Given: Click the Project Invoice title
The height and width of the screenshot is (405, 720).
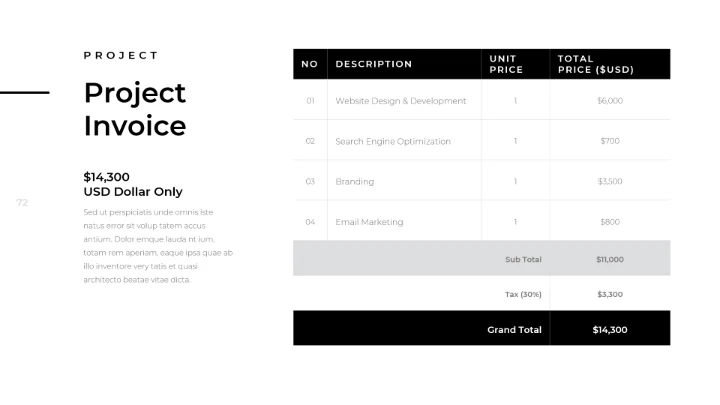Looking at the screenshot, I should tap(135, 109).
